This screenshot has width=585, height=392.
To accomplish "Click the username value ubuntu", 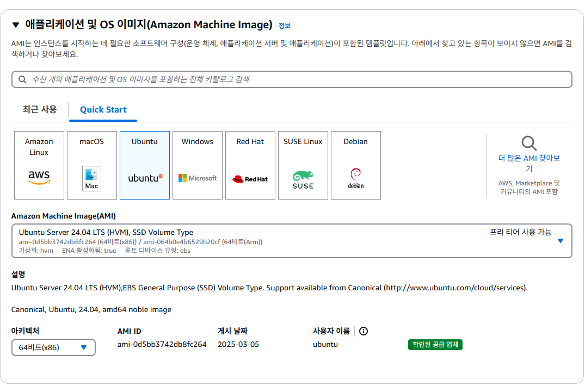I will [325, 344].
